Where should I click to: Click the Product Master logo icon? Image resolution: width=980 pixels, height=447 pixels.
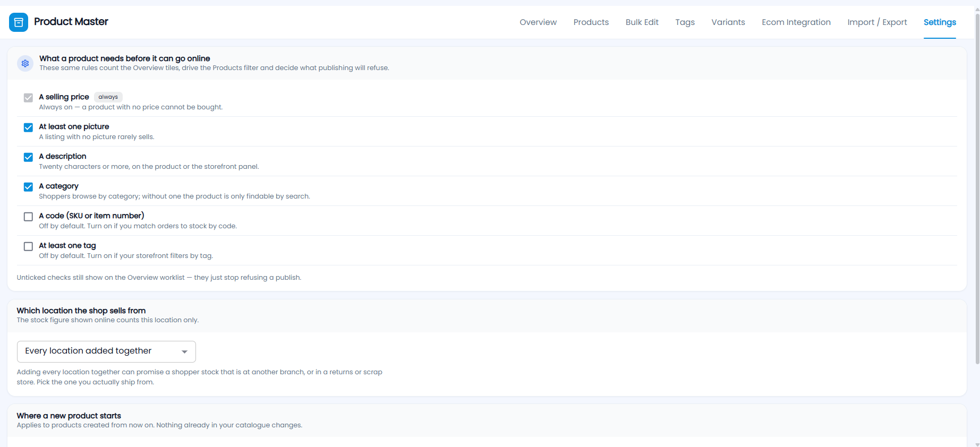[19, 22]
